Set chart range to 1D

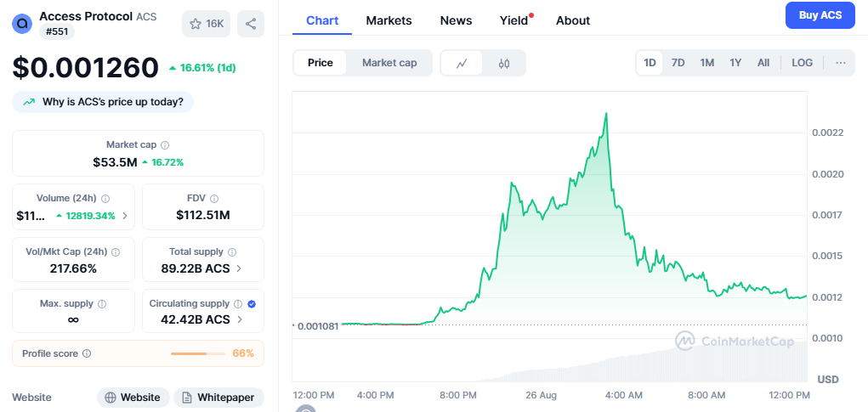[650, 63]
